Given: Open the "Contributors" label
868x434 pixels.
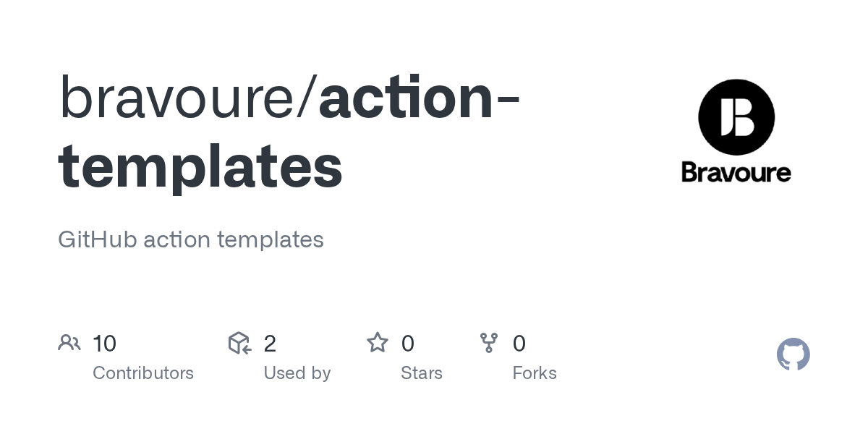Looking at the screenshot, I should click(143, 373).
